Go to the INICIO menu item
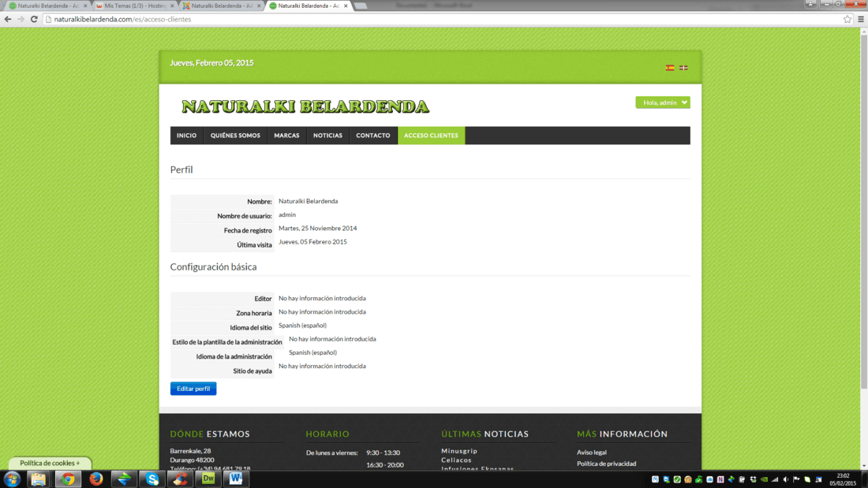This screenshot has height=488, width=868. [186, 136]
